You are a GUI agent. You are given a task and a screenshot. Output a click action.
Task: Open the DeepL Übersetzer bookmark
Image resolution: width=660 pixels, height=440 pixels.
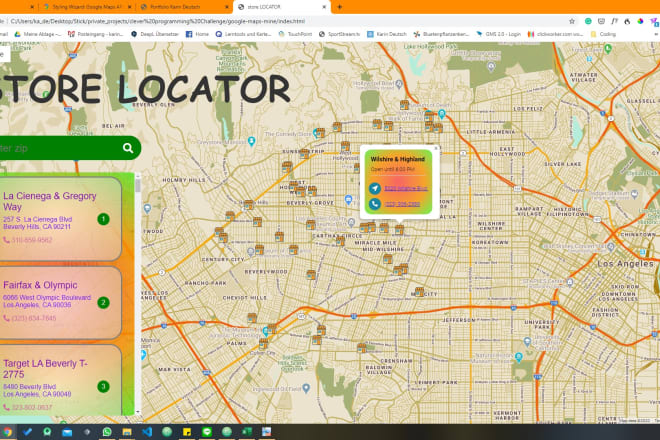pyautogui.click(x=155, y=34)
